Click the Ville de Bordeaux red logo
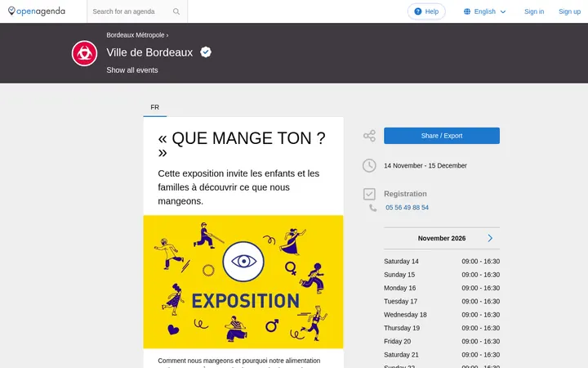 pyautogui.click(x=84, y=53)
